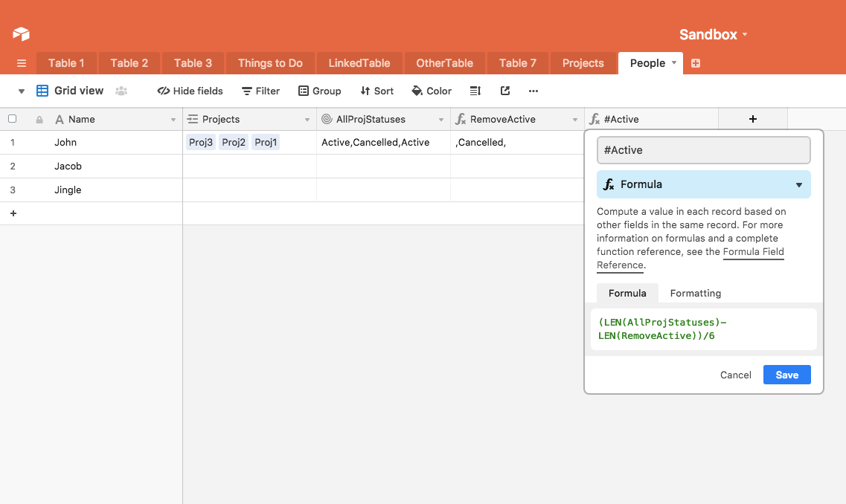846x504 pixels.
Task: Open the Formula field type dropdown
Action: (x=704, y=184)
